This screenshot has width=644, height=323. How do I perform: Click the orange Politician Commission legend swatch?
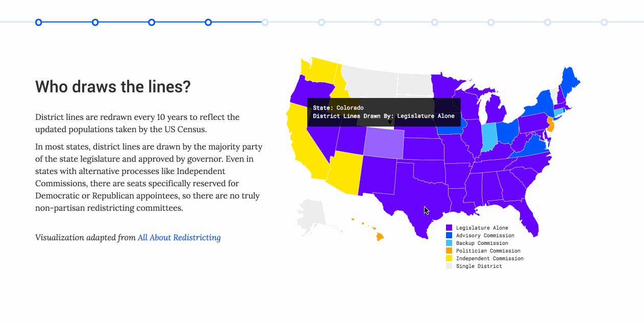click(x=449, y=251)
